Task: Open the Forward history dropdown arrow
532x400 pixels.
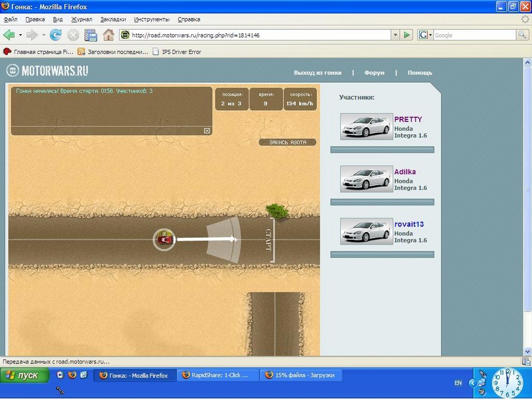Action: [44, 35]
